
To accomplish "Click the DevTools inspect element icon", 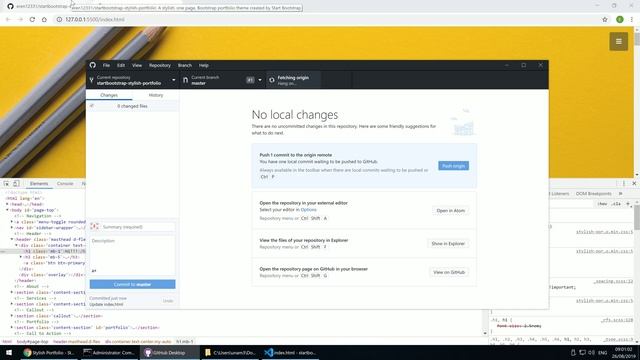I will 7,184.
